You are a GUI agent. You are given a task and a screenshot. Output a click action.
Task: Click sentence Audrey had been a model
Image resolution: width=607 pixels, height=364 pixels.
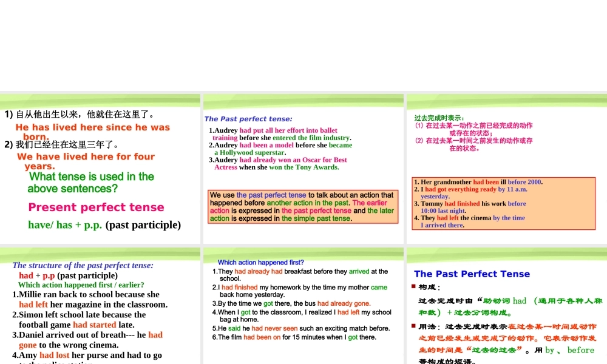point(280,149)
